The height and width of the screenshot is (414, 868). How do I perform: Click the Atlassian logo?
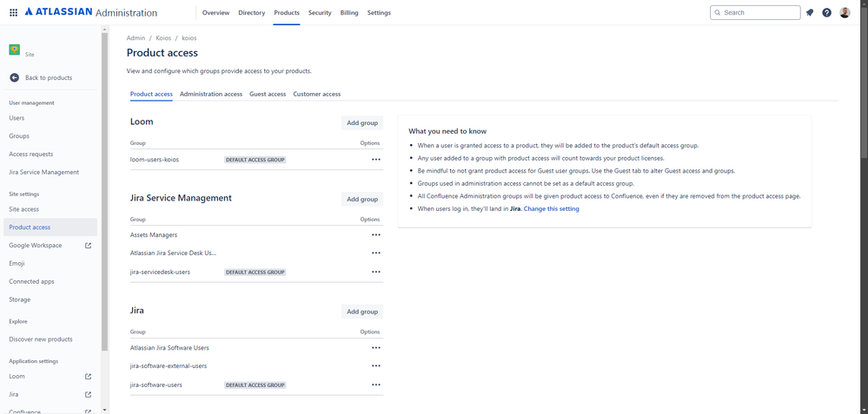coord(59,11)
